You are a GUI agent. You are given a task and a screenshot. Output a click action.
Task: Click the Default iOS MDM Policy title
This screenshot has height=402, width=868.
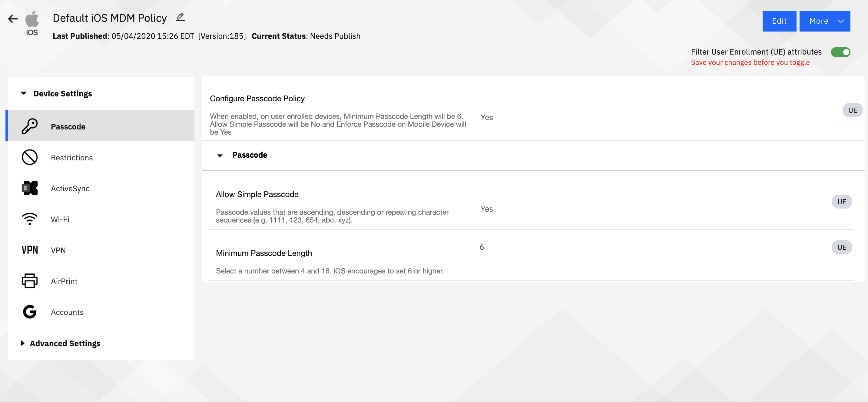[110, 18]
